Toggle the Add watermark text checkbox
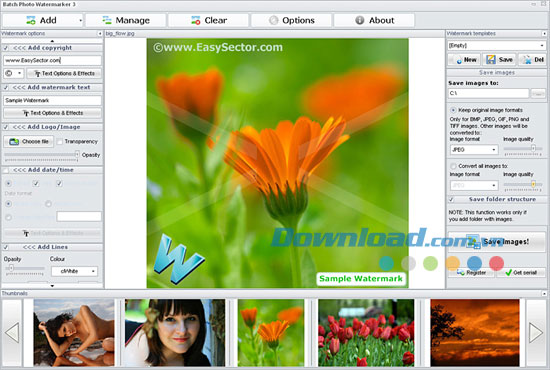550x370 pixels. (x=6, y=87)
